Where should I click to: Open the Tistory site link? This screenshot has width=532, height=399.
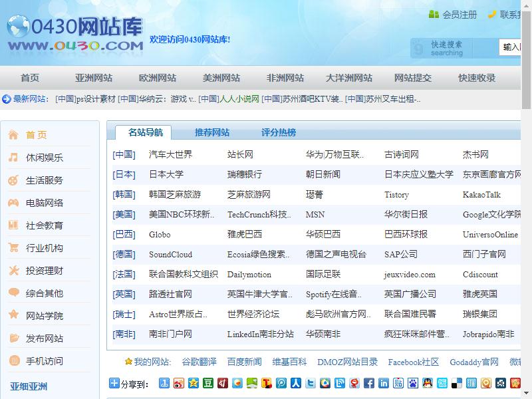coord(396,195)
